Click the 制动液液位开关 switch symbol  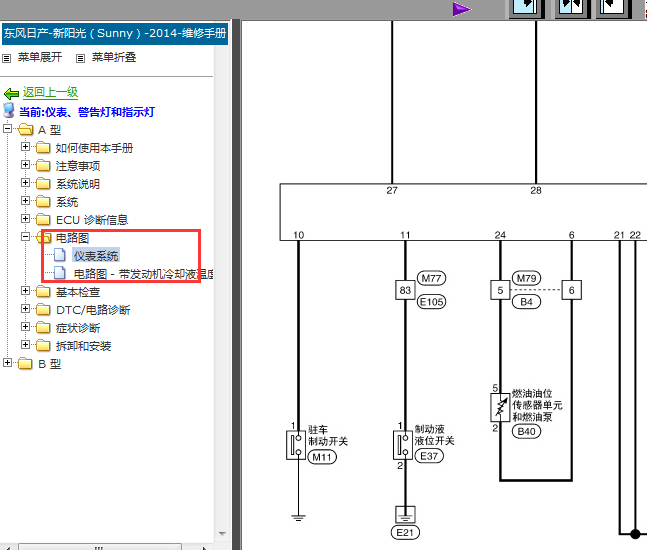[x=403, y=445]
